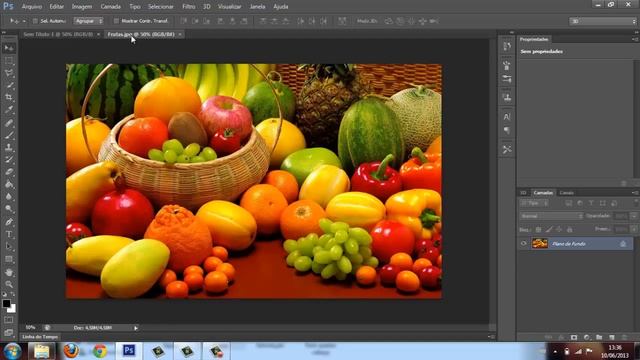Select the Hand tool
Viewport: 640px width, 360px height.
pyautogui.click(x=9, y=272)
